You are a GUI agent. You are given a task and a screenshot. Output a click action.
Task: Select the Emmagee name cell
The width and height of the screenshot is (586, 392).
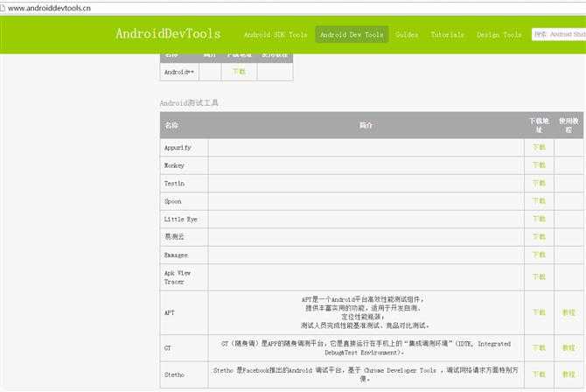(185, 255)
